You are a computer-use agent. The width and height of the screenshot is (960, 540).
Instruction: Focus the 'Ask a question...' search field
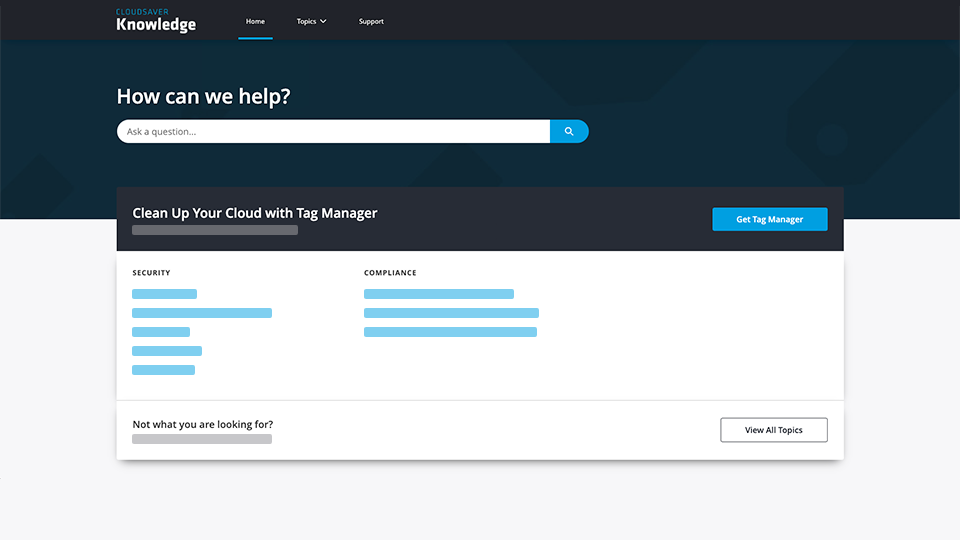[333, 131]
